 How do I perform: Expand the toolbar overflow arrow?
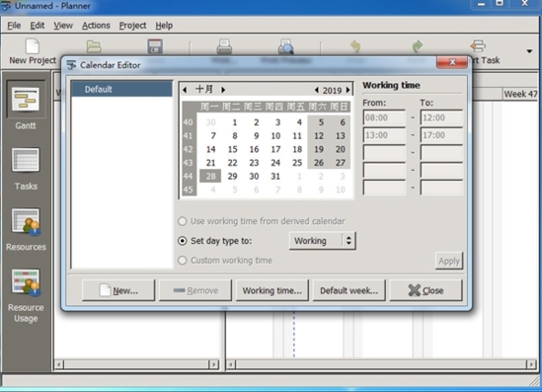(x=529, y=51)
